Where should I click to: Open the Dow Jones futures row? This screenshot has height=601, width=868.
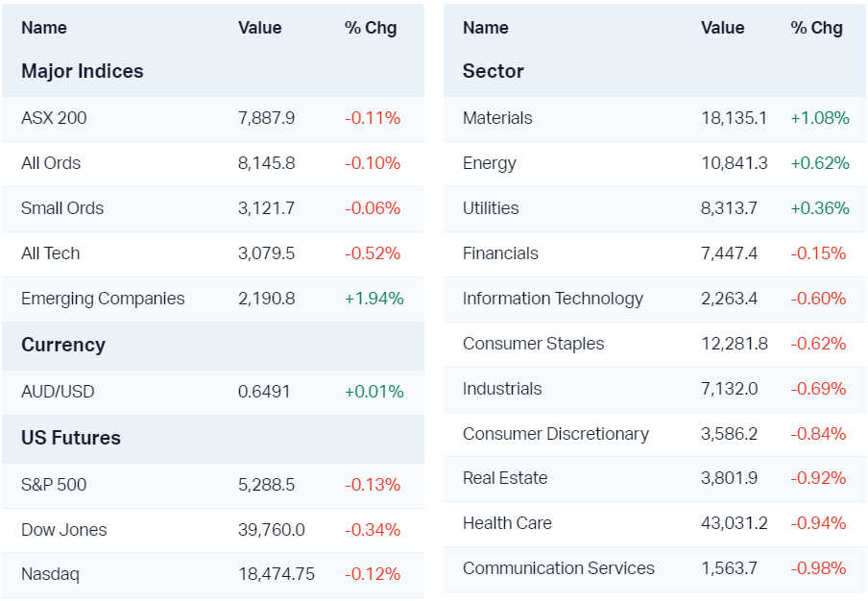coord(64,530)
